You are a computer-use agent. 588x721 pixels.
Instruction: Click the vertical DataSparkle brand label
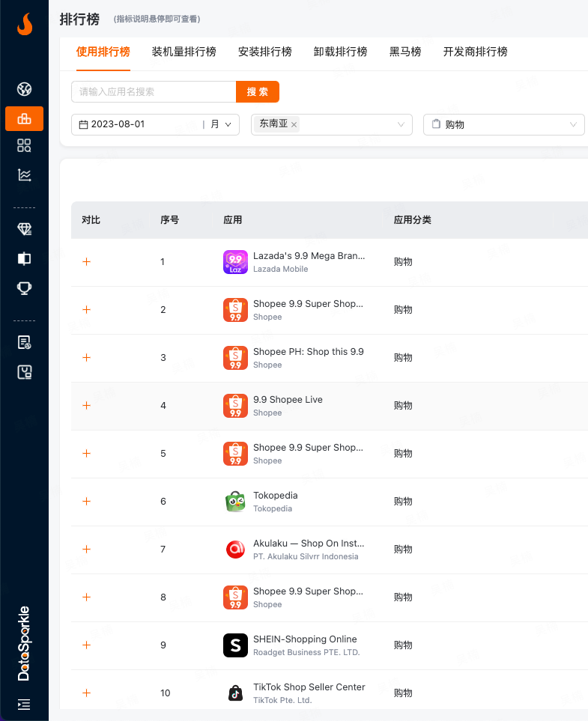pyautogui.click(x=24, y=643)
